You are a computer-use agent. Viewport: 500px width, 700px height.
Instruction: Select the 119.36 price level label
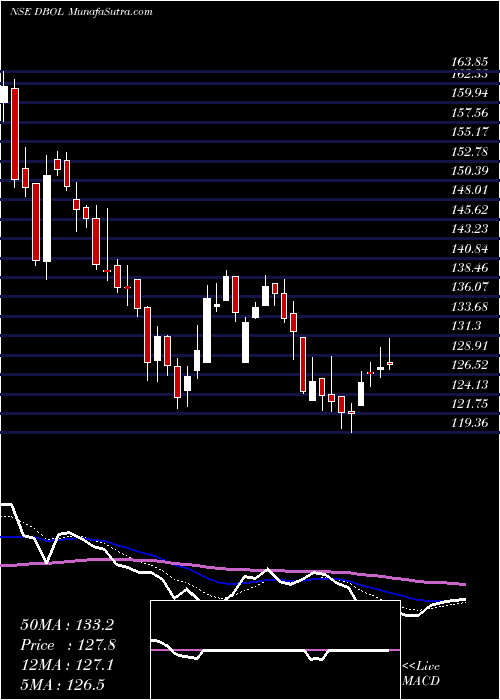(470, 422)
